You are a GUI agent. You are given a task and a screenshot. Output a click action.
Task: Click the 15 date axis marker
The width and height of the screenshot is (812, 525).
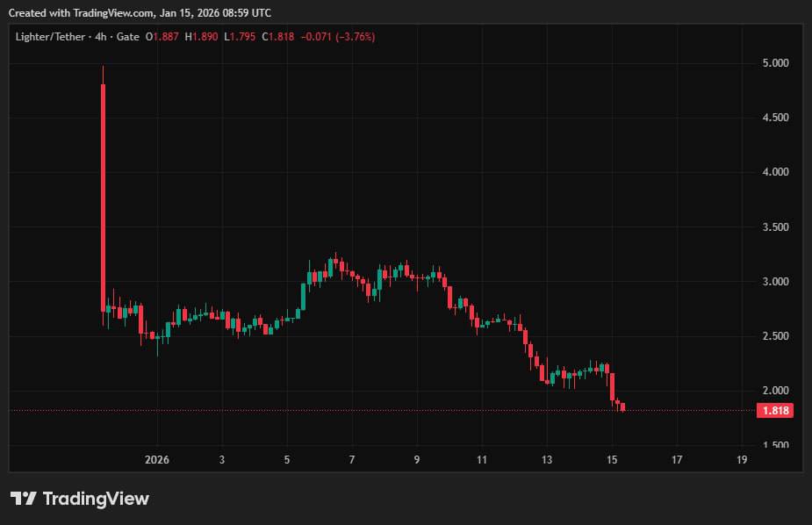click(612, 459)
